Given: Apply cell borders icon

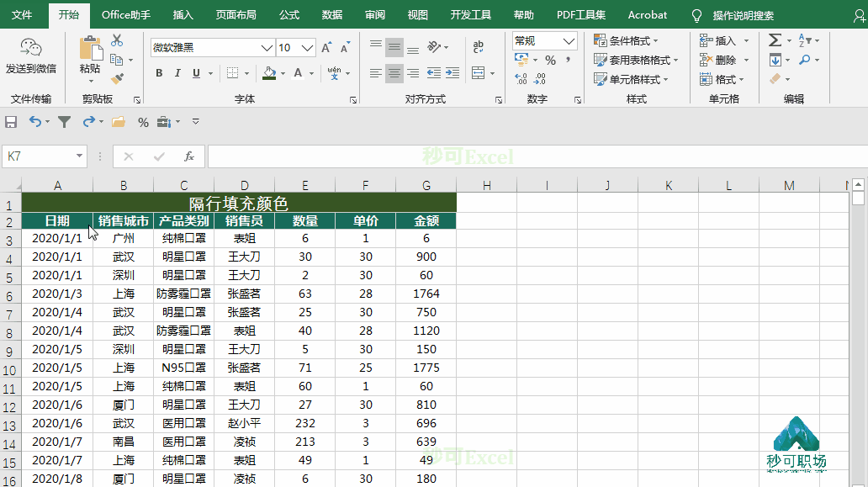Looking at the screenshot, I should [232, 73].
